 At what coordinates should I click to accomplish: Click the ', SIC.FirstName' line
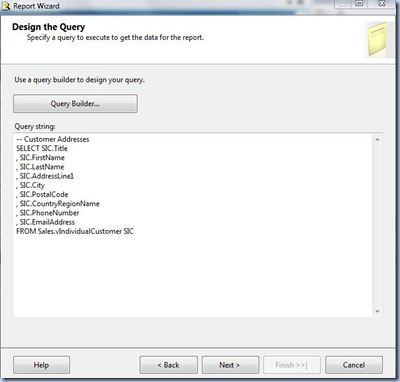pos(40,158)
